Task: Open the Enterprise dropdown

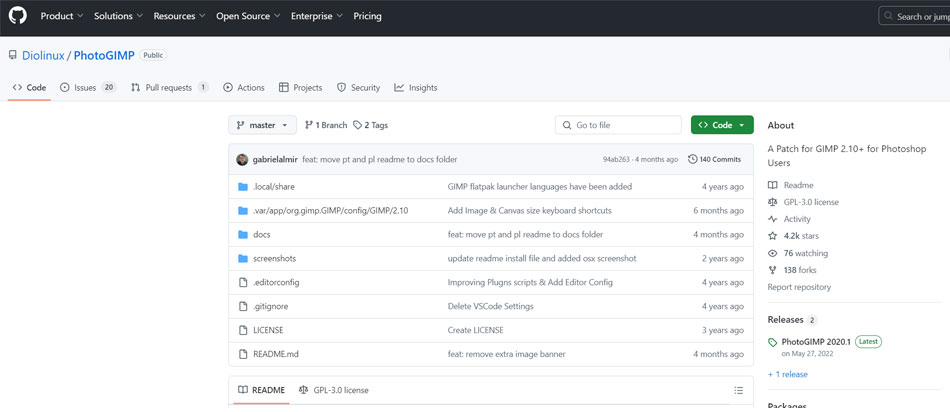Action: pos(317,16)
